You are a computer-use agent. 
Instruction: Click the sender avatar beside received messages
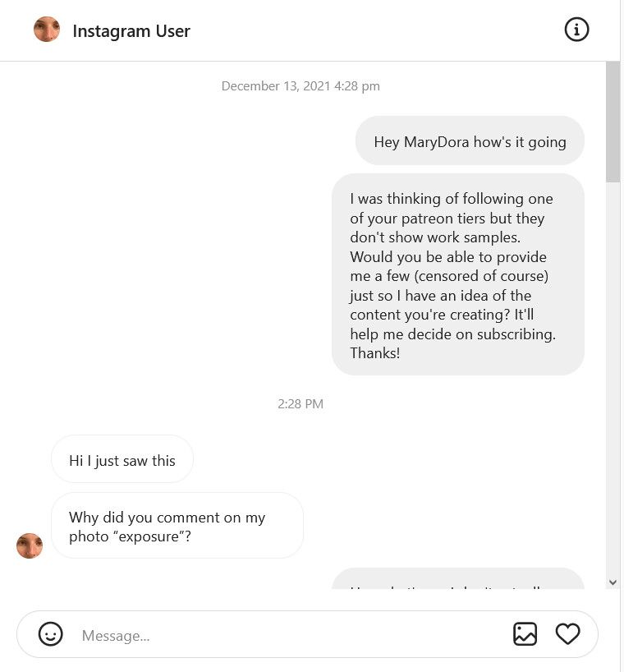[30, 545]
